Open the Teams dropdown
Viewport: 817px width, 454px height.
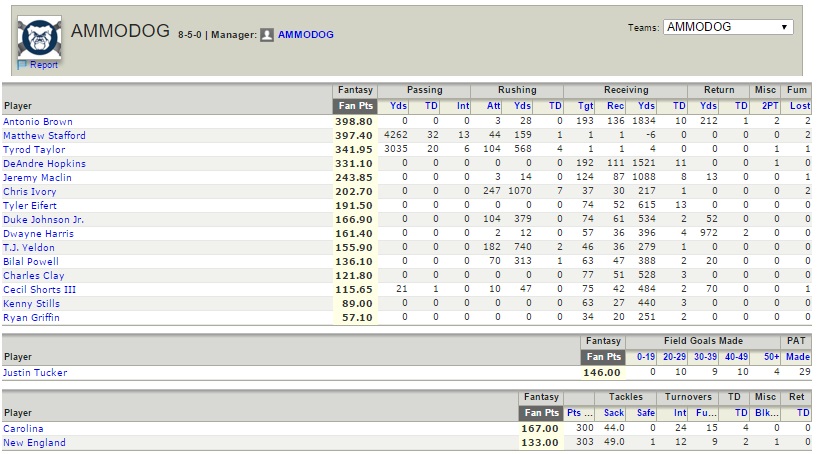pyautogui.click(x=728, y=27)
